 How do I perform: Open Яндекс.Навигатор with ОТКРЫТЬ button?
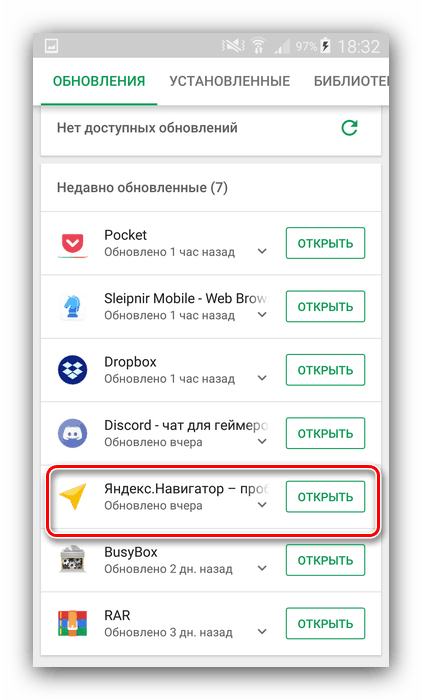(x=326, y=496)
